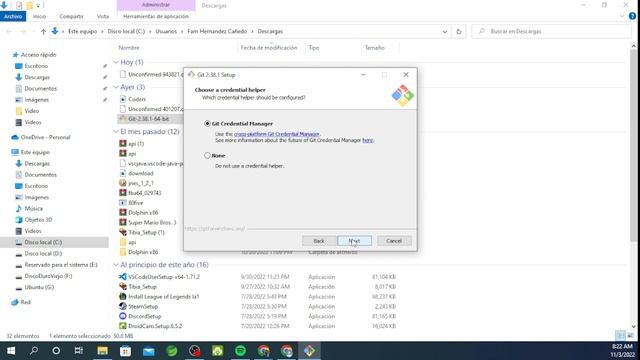
Task: Switch to Git Setup on the taskbar
Action: click(309, 351)
